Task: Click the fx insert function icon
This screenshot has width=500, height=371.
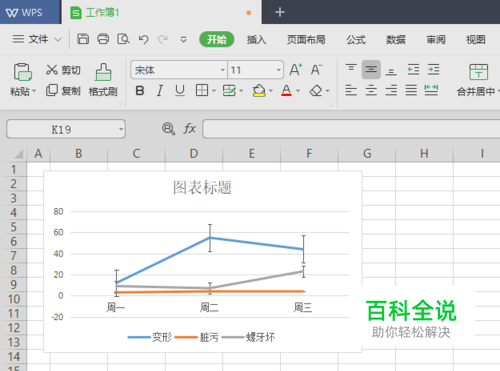Action: (x=189, y=129)
